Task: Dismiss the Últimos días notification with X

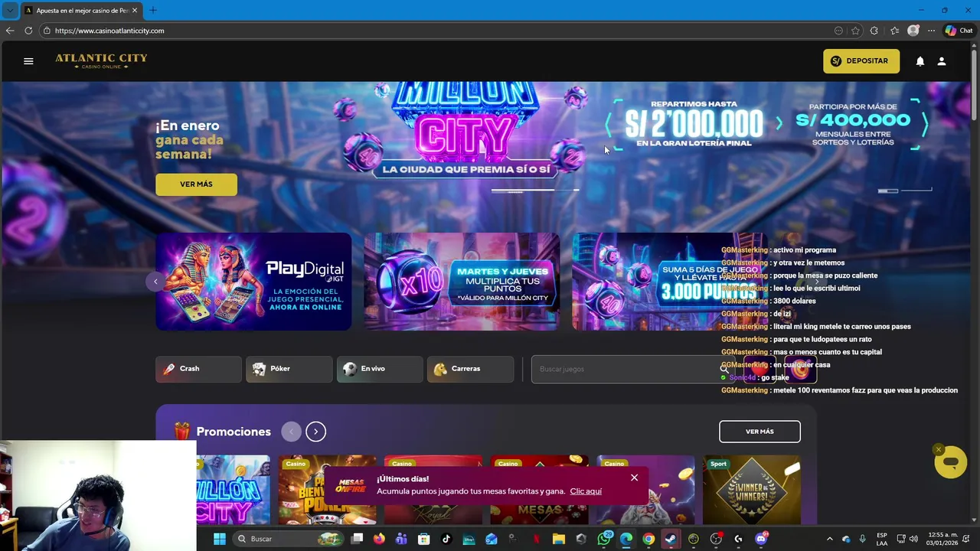Action: point(634,478)
